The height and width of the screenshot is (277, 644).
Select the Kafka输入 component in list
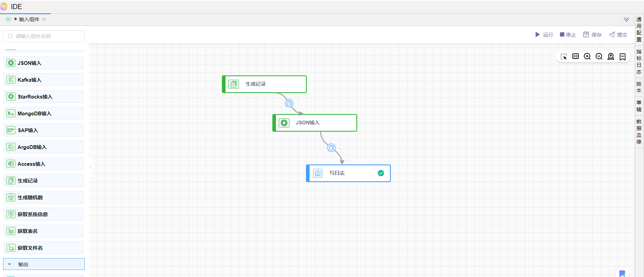tap(44, 80)
